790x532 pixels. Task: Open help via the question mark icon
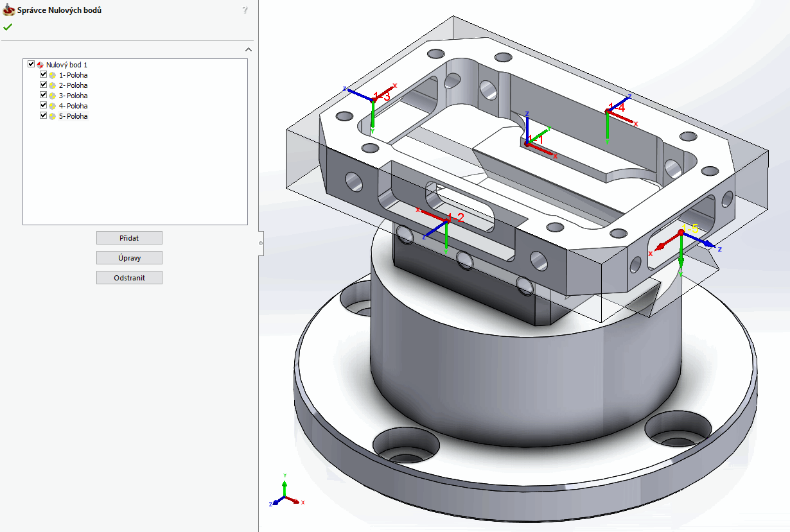click(x=245, y=10)
